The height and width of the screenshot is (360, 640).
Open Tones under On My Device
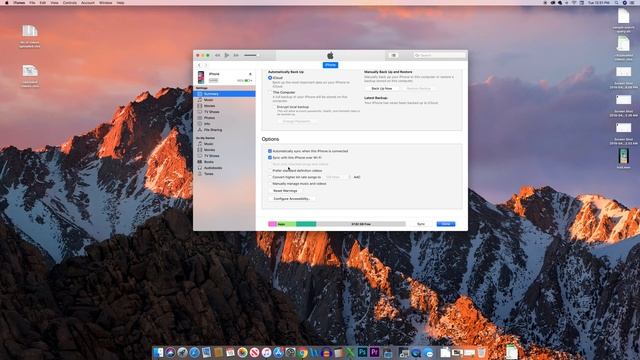224,174
